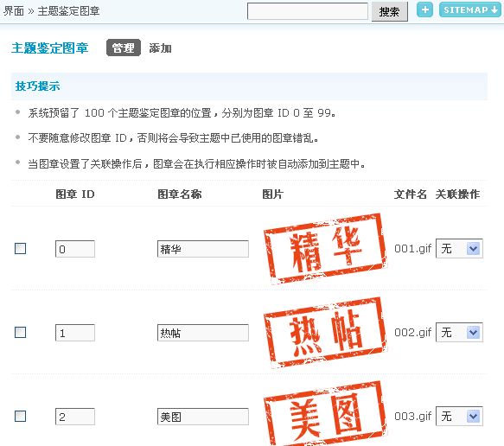Open related action dropdown for 003.gif
504x446 pixels.
(x=459, y=416)
